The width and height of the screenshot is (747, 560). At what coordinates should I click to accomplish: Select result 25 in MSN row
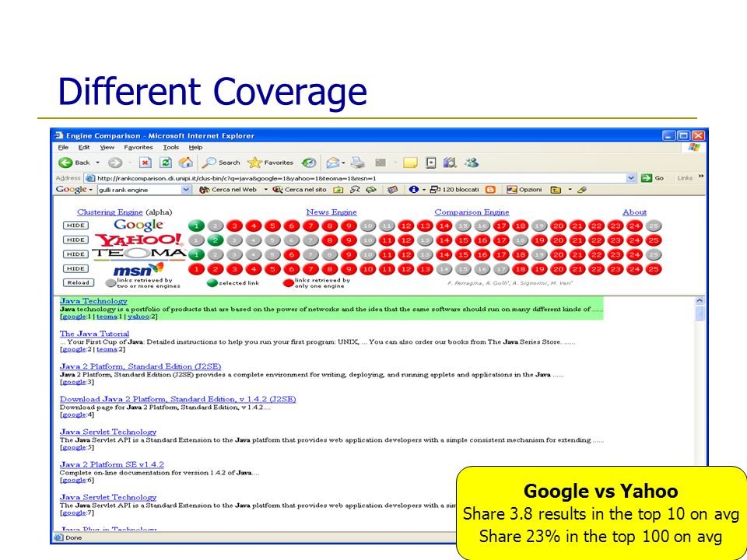(x=654, y=270)
